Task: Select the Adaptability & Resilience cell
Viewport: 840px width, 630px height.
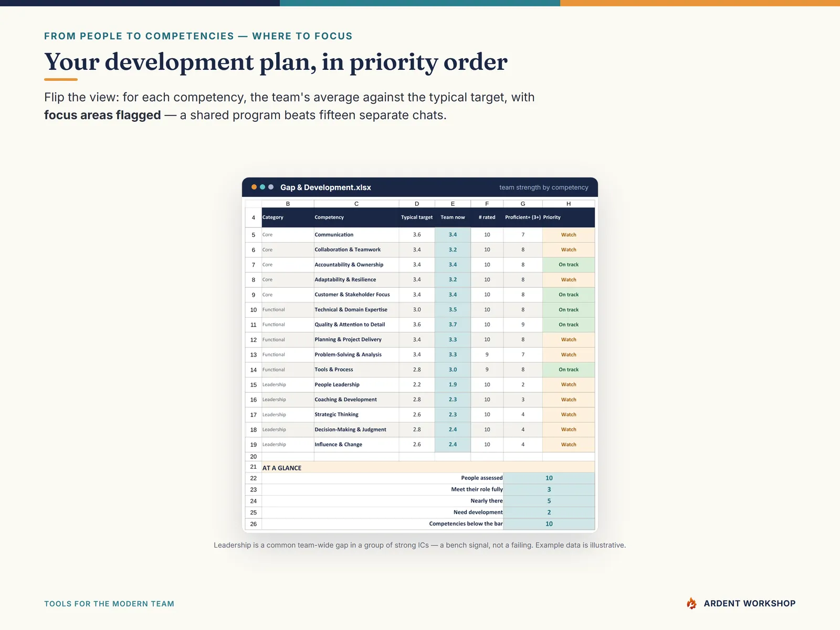Action: point(356,280)
